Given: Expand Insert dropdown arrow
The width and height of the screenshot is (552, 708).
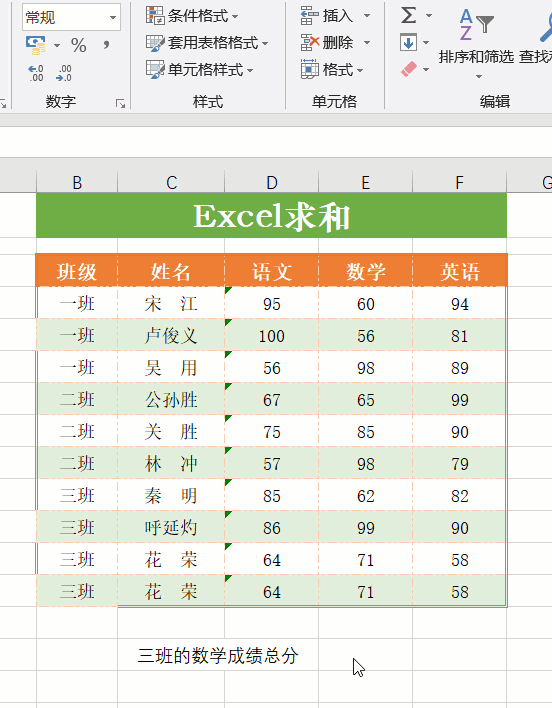Looking at the screenshot, I should coord(367,16).
